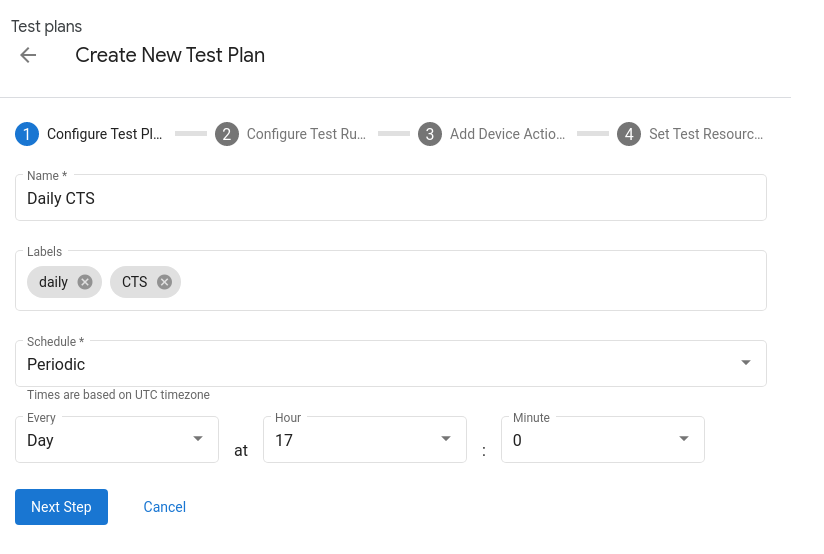Click the Test plans breadcrumb
The width and height of the screenshot is (824, 554).
click(x=46, y=27)
